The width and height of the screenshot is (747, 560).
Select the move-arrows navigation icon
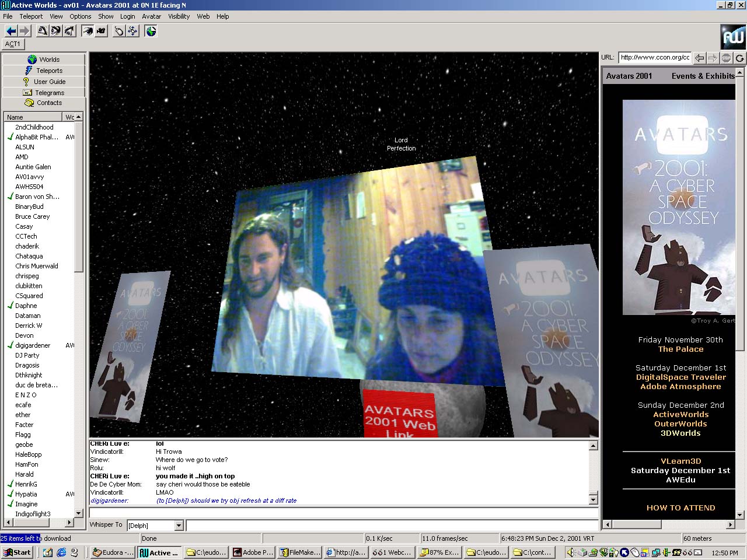pyautogui.click(x=133, y=31)
